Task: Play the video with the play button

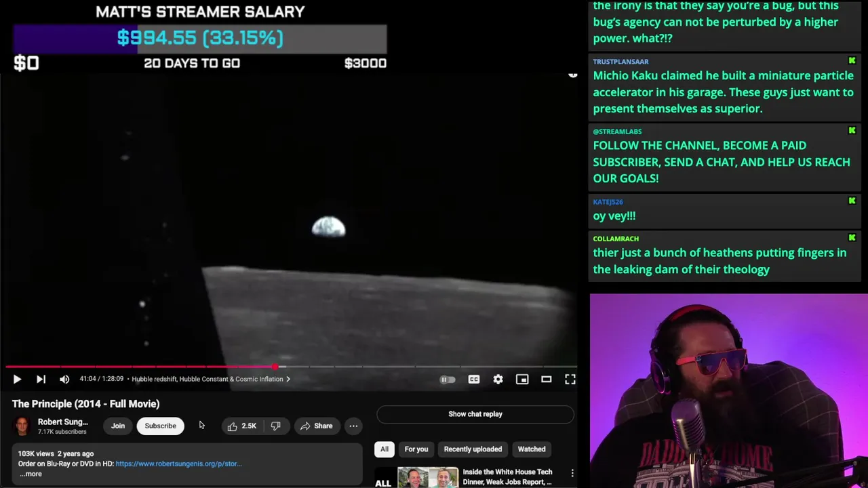Action: coord(17,380)
